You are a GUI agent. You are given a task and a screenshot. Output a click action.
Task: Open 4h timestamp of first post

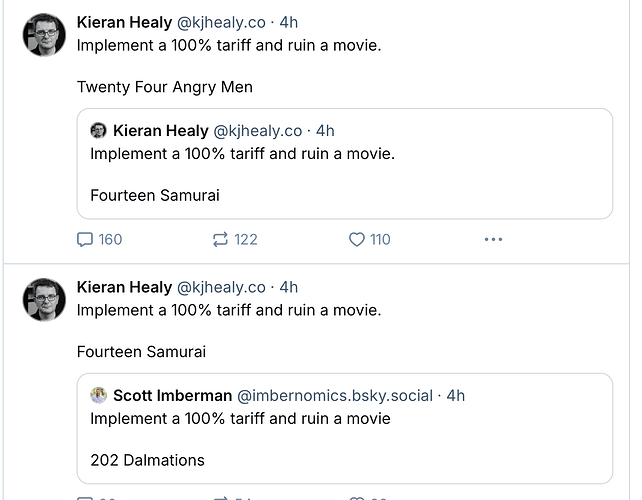pyautogui.click(x=289, y=23)
